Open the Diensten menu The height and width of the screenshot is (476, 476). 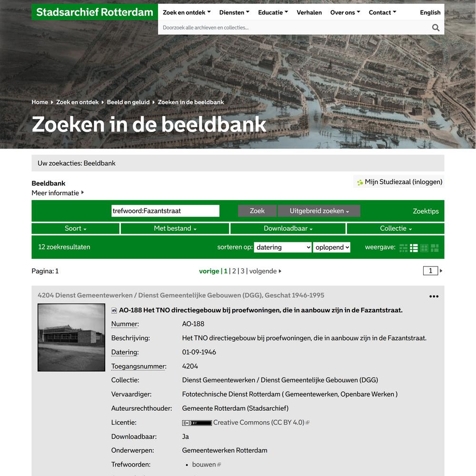click(x=234, y=12)
